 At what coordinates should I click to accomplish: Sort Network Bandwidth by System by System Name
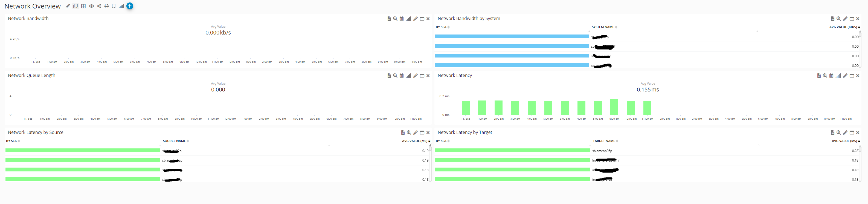[603, 27]
